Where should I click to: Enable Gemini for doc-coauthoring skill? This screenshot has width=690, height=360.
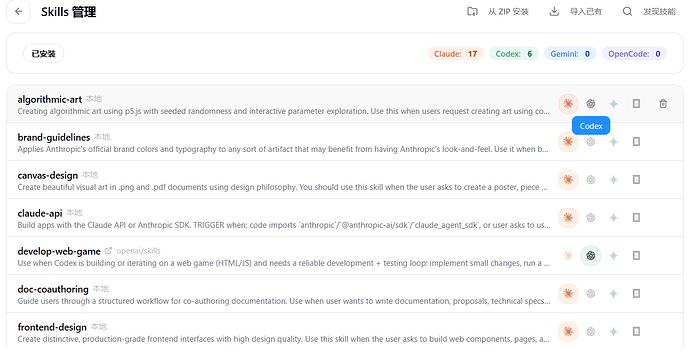(x=613, y=294)
